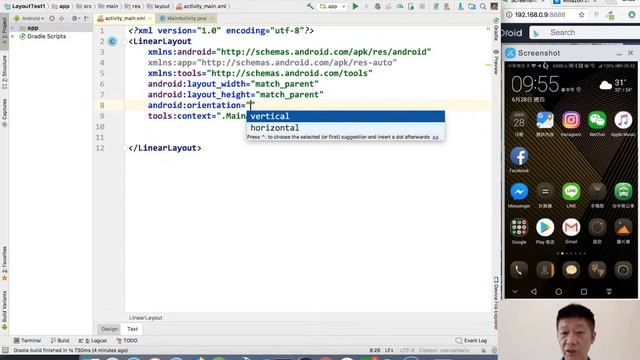The width and height of the screenshot is (640, 360).
Task: Click the LinearLayout breadcrumb below editor
Action: click(x=145, y=318)
